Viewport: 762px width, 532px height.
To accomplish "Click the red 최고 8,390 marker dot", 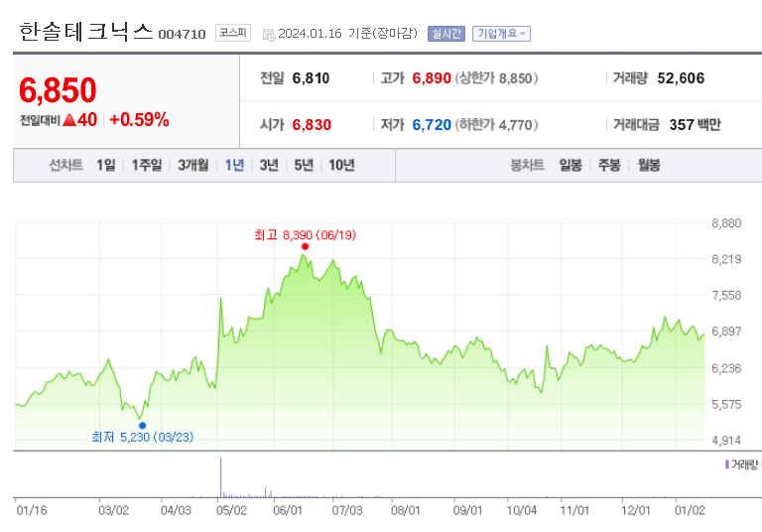I will pos(305,246).
